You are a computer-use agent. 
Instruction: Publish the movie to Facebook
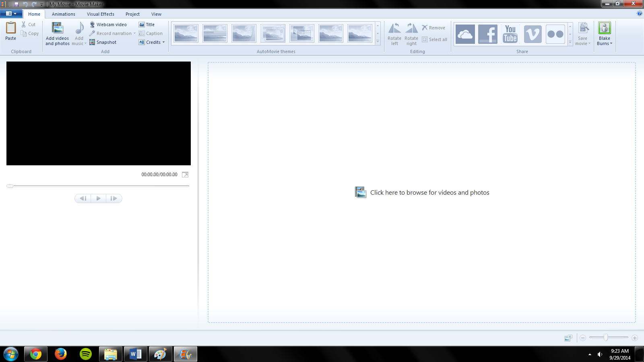(488, 33)
